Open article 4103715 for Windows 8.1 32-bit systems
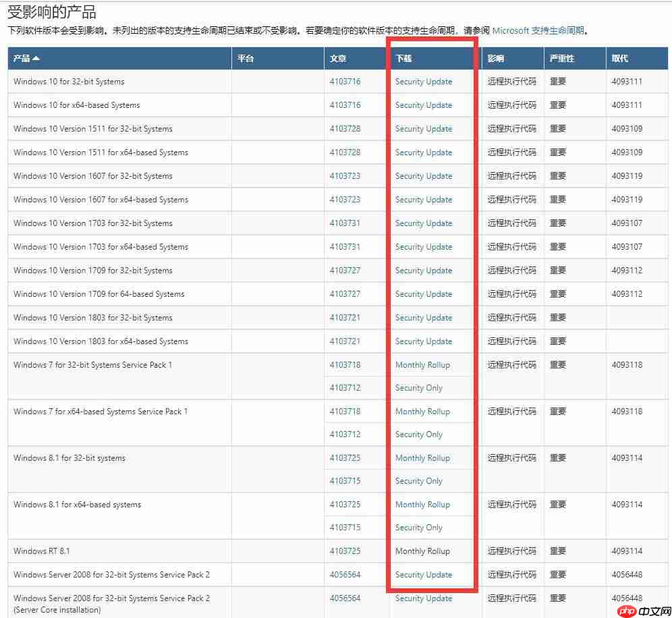 point(345,481)
